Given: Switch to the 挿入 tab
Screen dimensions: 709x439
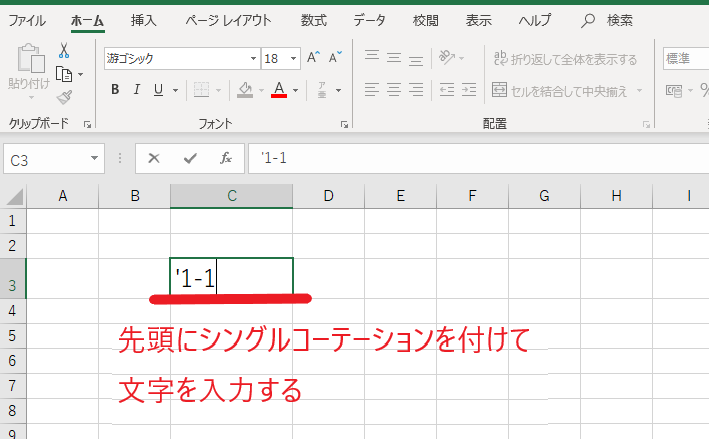Looking at the screenshot, I should click(x=143, y=20).
